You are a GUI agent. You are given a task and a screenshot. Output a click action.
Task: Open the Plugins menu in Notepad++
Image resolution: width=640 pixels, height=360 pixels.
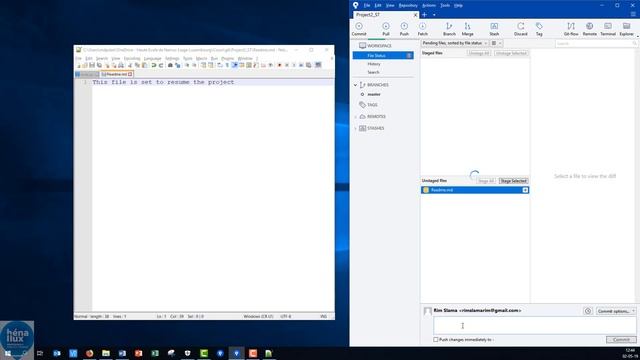coord(227,58)
